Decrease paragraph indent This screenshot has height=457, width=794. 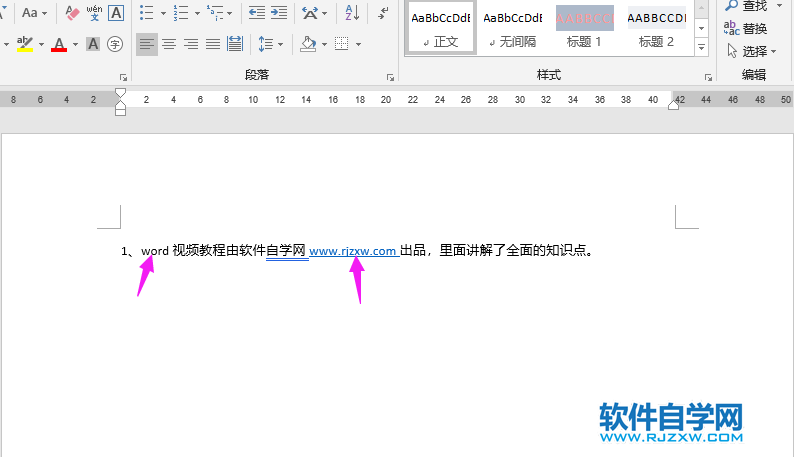point(257,13)
